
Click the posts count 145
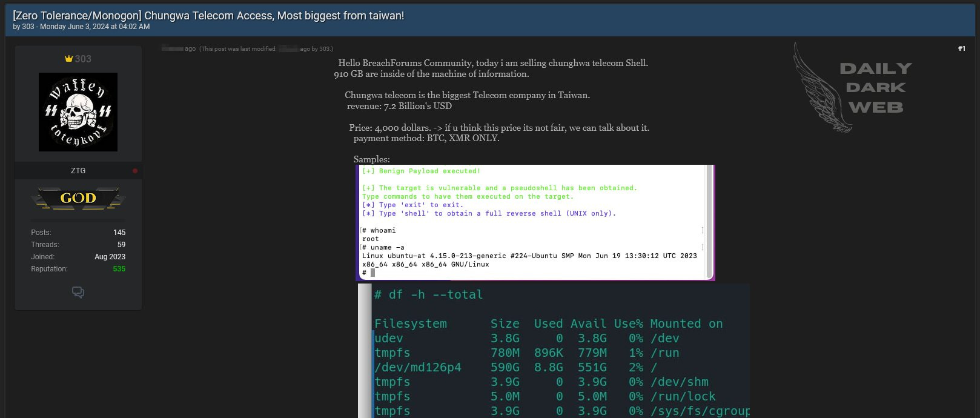119,233
